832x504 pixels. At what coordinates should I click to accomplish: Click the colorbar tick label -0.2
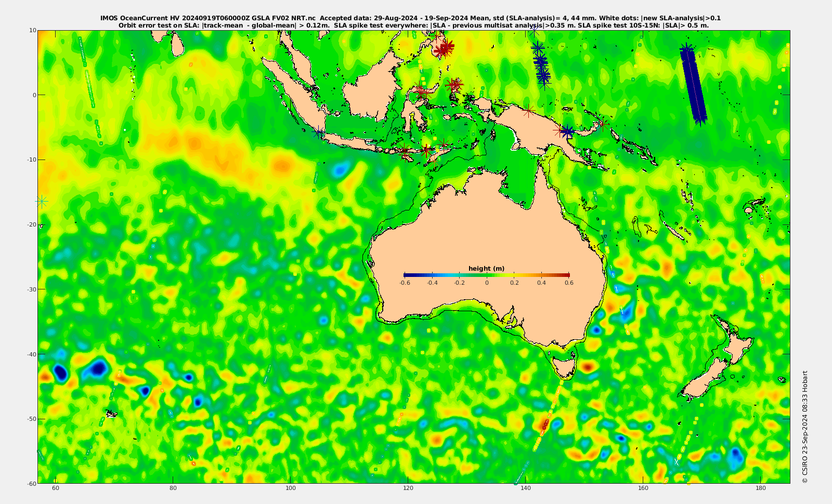[x=459, y=283]
